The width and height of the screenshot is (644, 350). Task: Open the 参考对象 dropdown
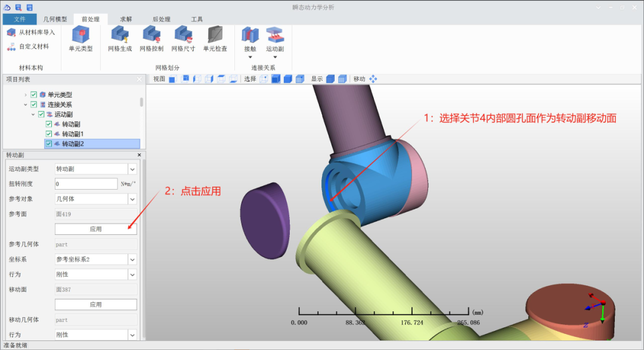[x=132, y=199]
